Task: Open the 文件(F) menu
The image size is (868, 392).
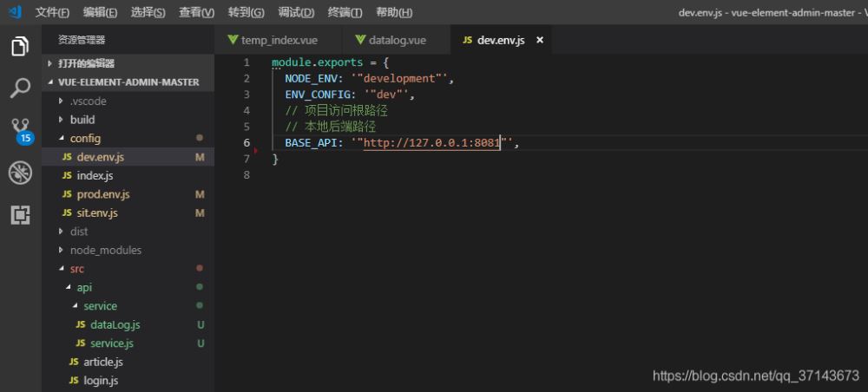Action: (52, 12)
